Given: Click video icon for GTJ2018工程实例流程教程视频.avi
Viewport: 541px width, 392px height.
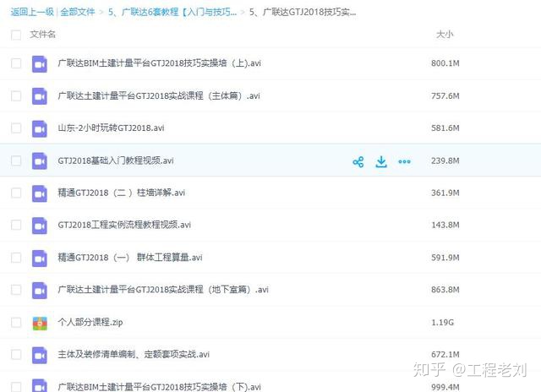Looking at the screenshot, I should click(40, 226).
